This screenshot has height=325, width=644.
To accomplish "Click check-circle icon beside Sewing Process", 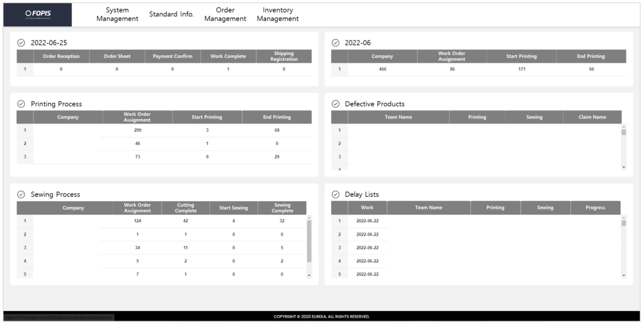I will coord(21,194).
